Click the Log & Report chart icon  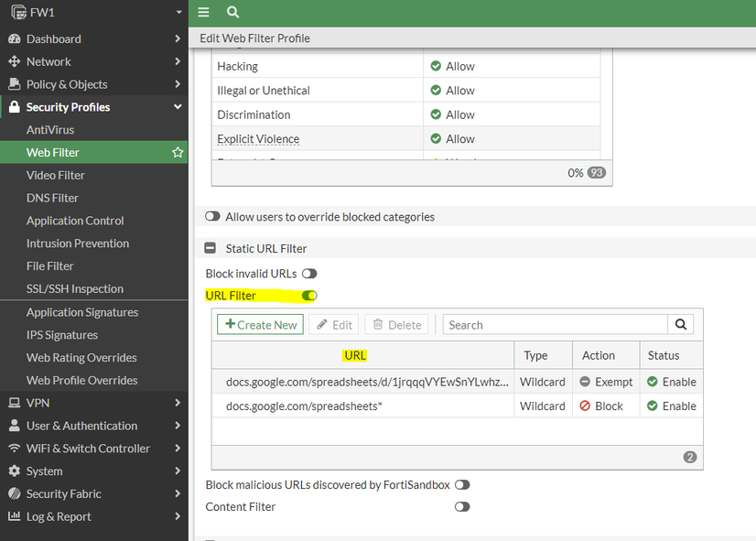[15, 516]
